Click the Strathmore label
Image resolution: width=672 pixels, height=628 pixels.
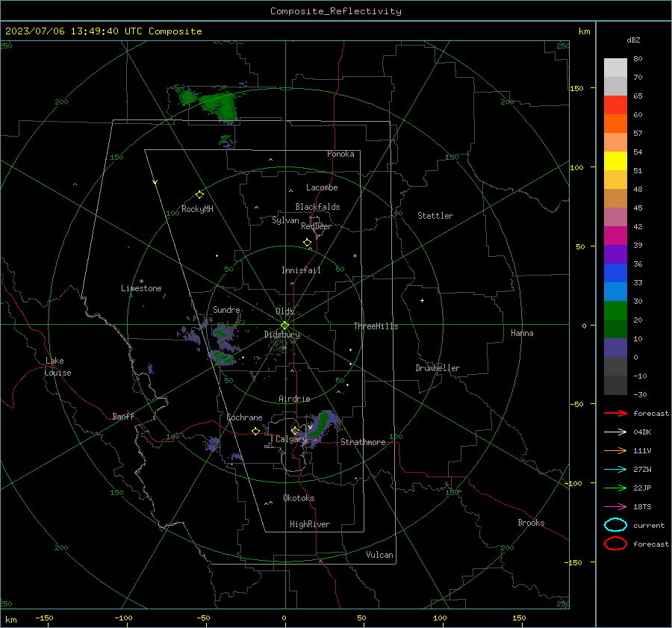[x=363, y=442]
